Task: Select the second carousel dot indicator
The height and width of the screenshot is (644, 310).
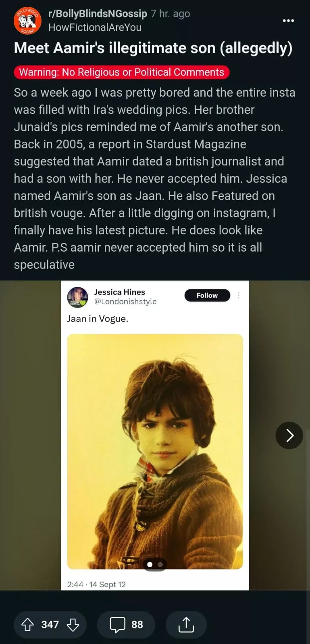Action: tap(160, 564)
